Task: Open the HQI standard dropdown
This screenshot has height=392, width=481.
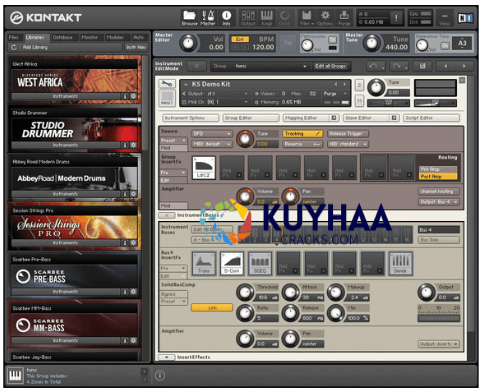Action: click(348, 144)
